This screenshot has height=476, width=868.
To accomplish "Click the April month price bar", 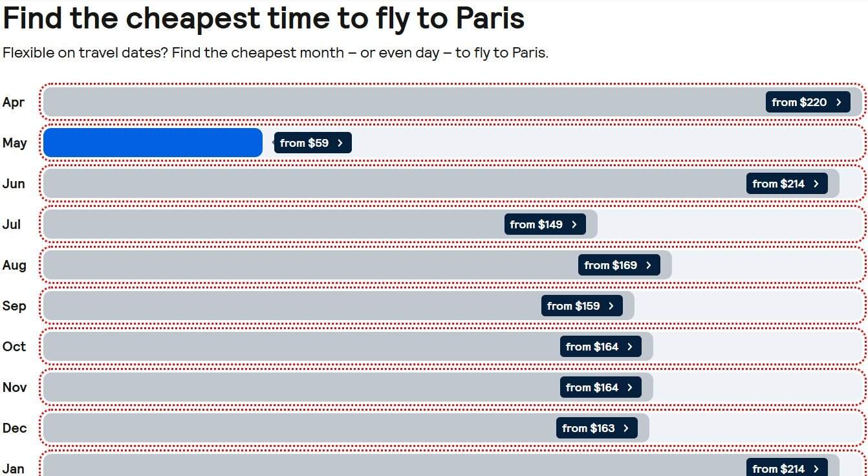I will click(x=388, y=102).
